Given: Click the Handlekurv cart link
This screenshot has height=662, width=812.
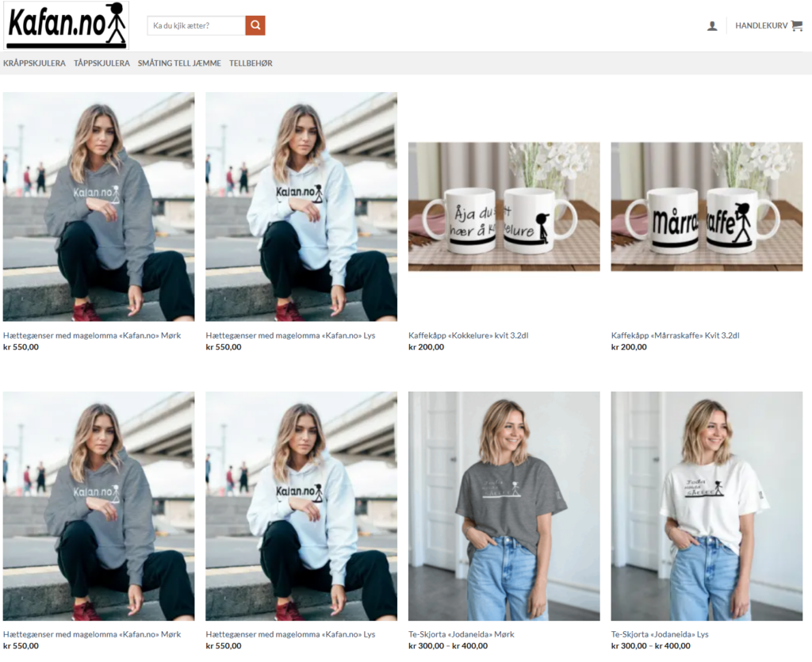Looking at the screenshot, I should tap(761, 25).
